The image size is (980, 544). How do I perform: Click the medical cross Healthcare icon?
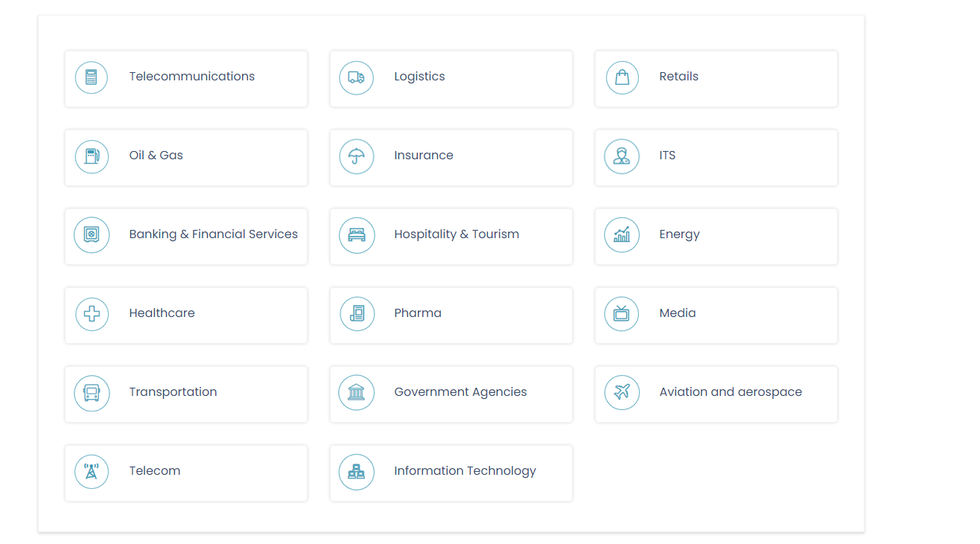[92, 314]
